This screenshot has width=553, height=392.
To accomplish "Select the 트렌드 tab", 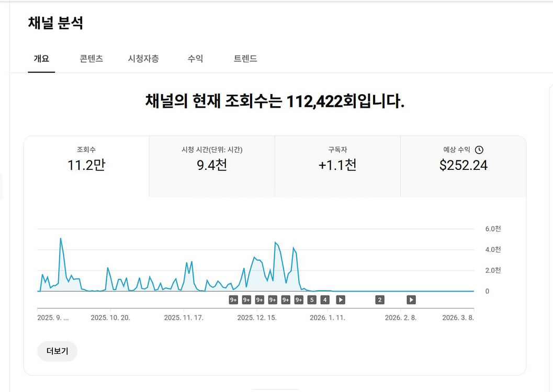I will (x=245, y=59).
